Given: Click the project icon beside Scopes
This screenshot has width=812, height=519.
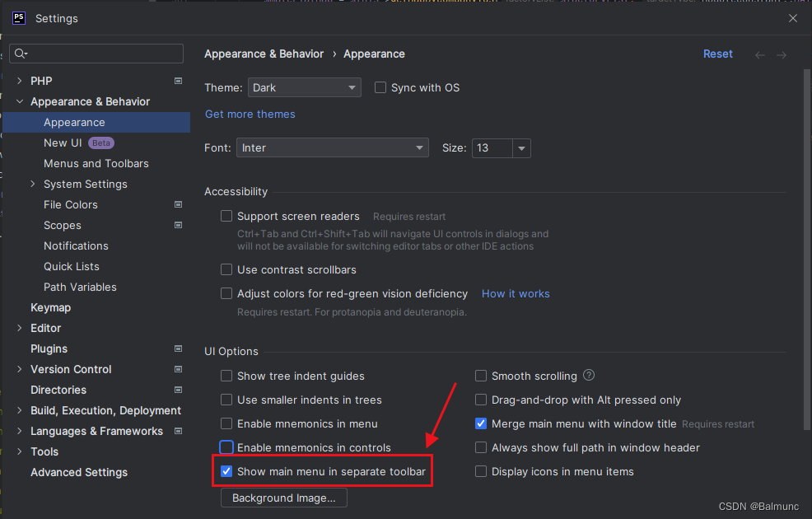Looking at the screenshot, I should (178, 225).
